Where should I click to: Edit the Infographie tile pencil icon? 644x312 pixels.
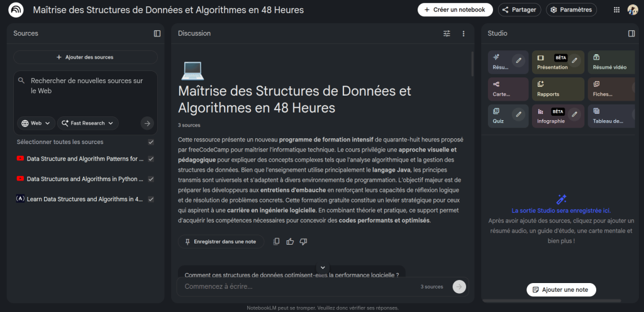575,114
